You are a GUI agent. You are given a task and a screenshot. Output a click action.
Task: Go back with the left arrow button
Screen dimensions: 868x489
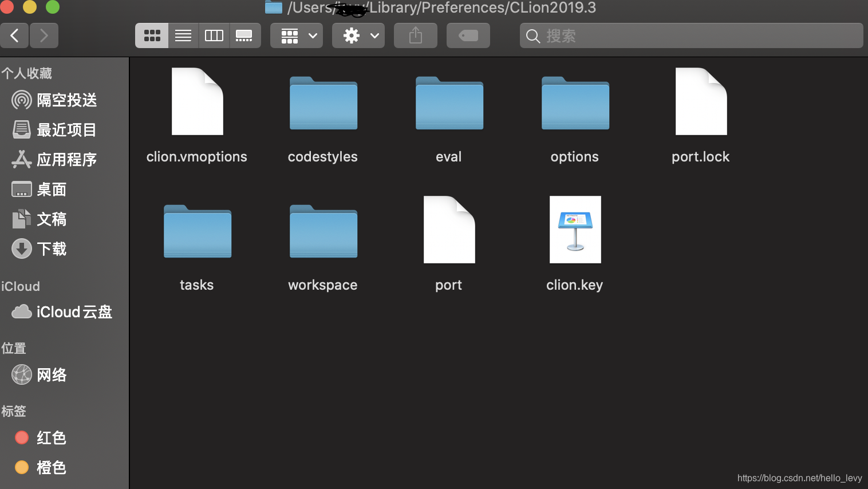click(14, 36)
